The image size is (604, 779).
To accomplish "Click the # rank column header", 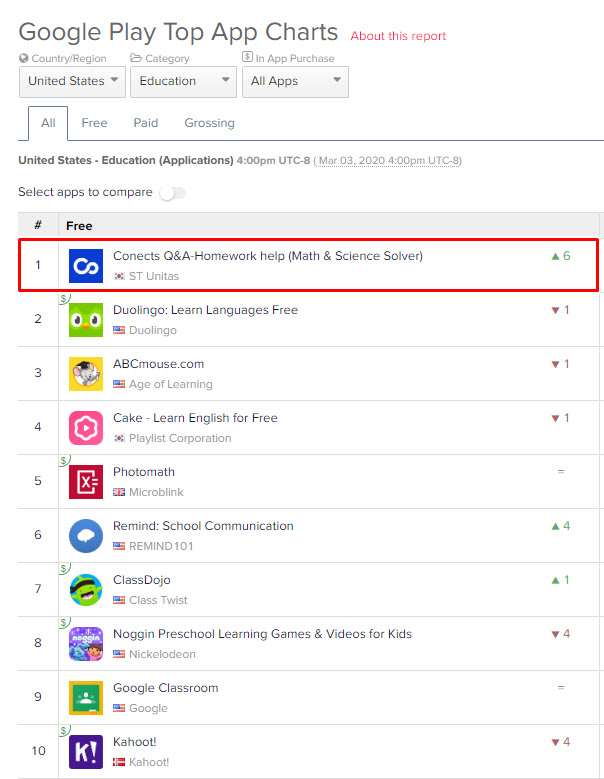I will tap(38, 226).
